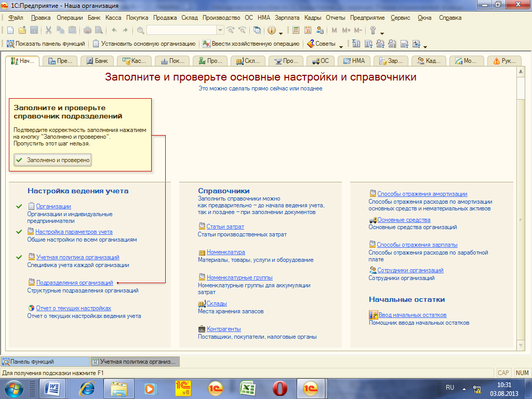Open the Calendar icon
The height and width of the screenshot is (399, 532).
(308, 30)
